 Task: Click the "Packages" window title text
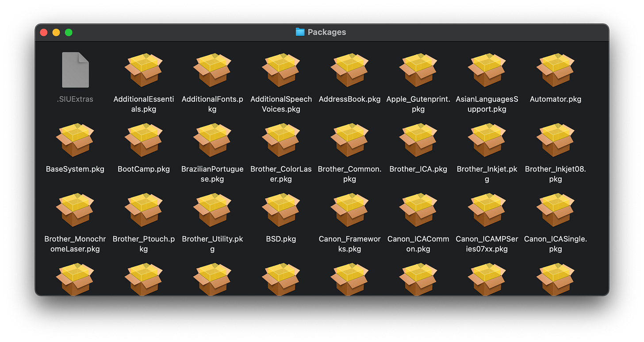pos(327,32)
